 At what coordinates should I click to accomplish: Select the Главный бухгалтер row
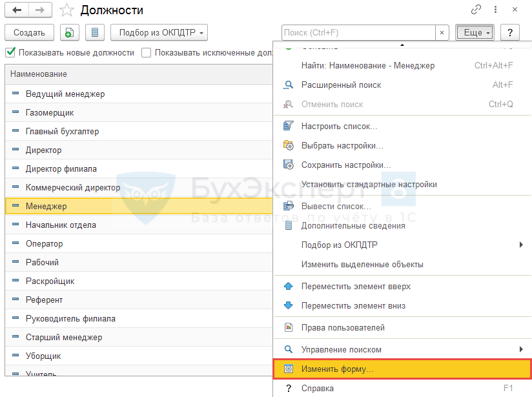139,131
